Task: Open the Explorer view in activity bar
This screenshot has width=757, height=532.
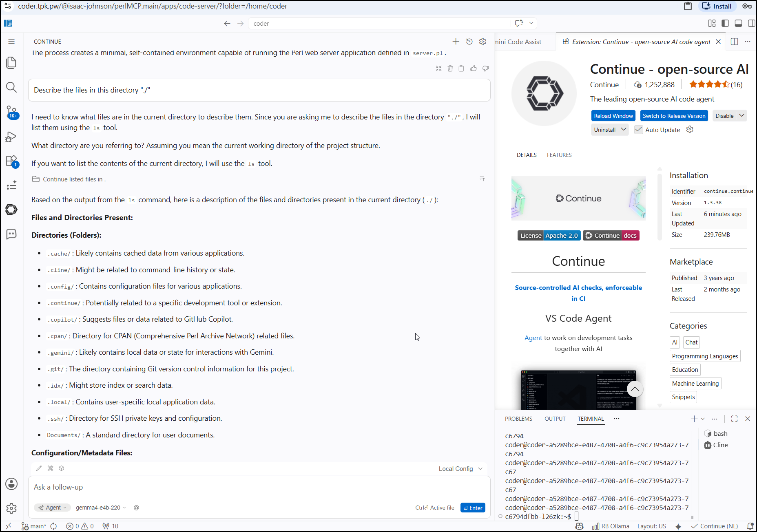Action: tap(11, 62)
